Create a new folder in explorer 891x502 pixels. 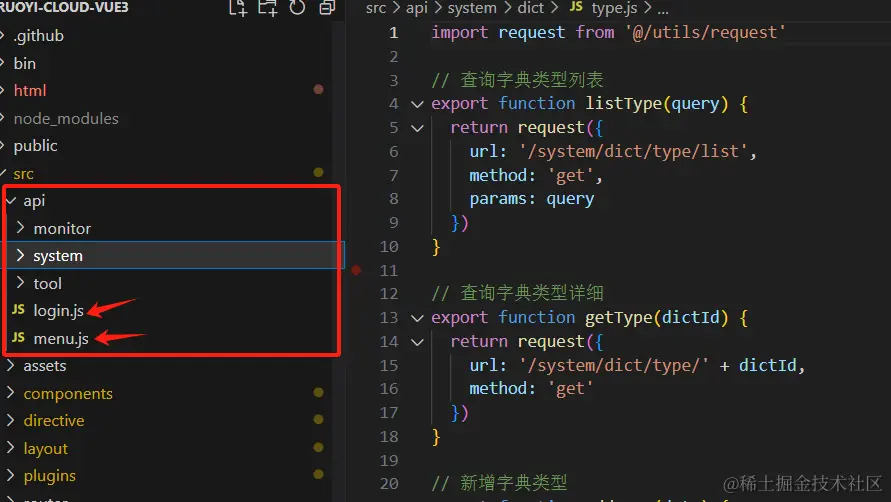(x=267, y=7)
